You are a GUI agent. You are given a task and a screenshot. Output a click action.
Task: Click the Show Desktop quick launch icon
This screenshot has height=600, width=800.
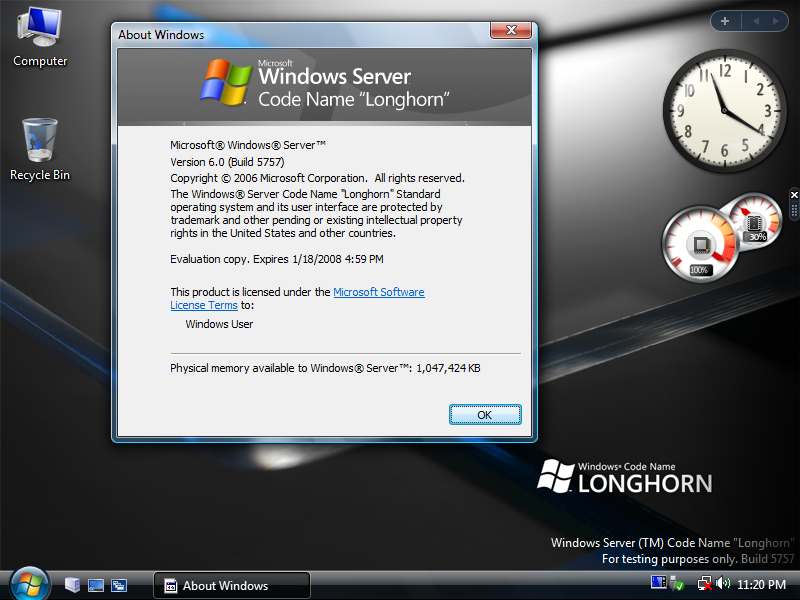point(96,585)
